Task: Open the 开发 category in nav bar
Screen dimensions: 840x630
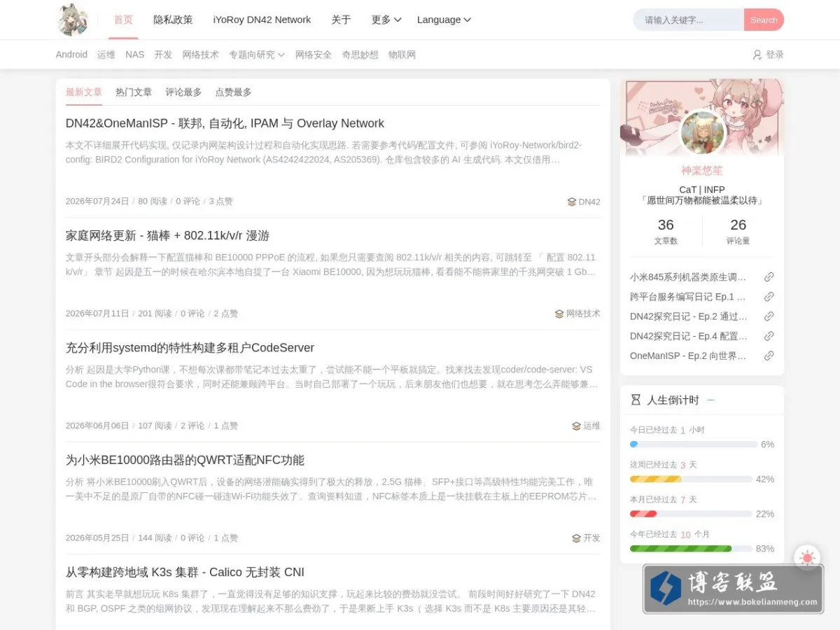Action: [163, 55]
